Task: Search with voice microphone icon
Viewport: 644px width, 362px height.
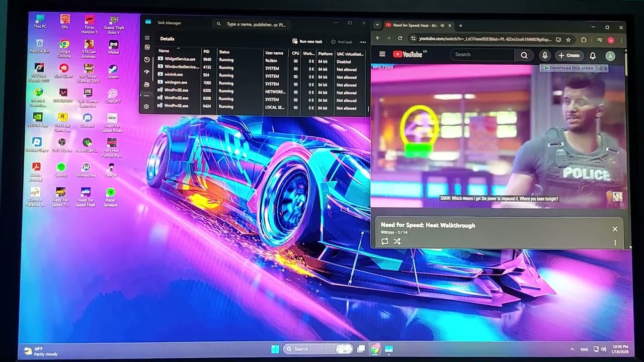Action: 545,55
